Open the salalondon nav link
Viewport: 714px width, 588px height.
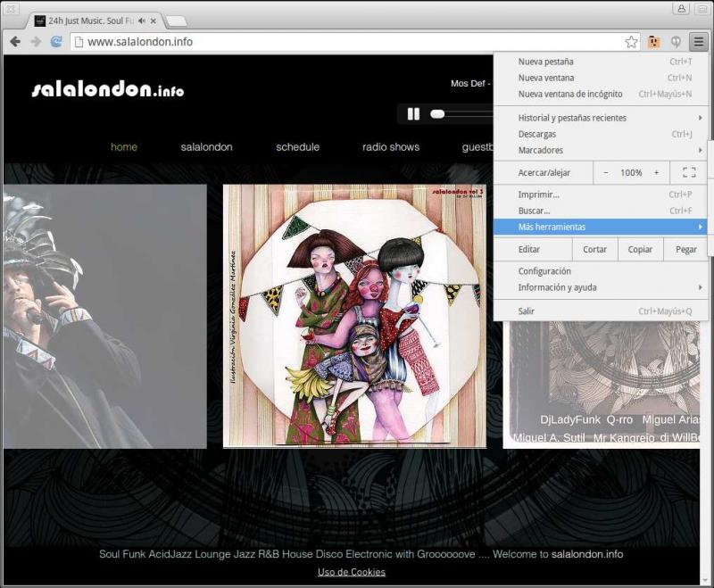tap(207, 147)
